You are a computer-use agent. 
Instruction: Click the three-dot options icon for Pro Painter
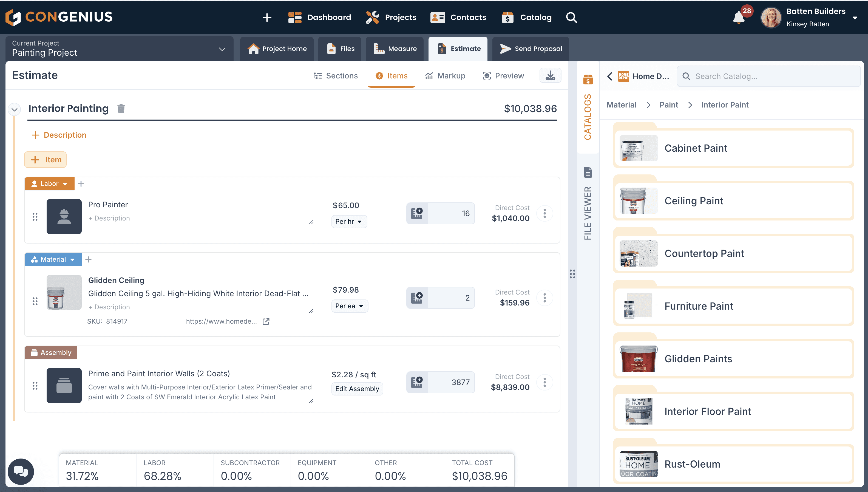click(x=544, y=213)
